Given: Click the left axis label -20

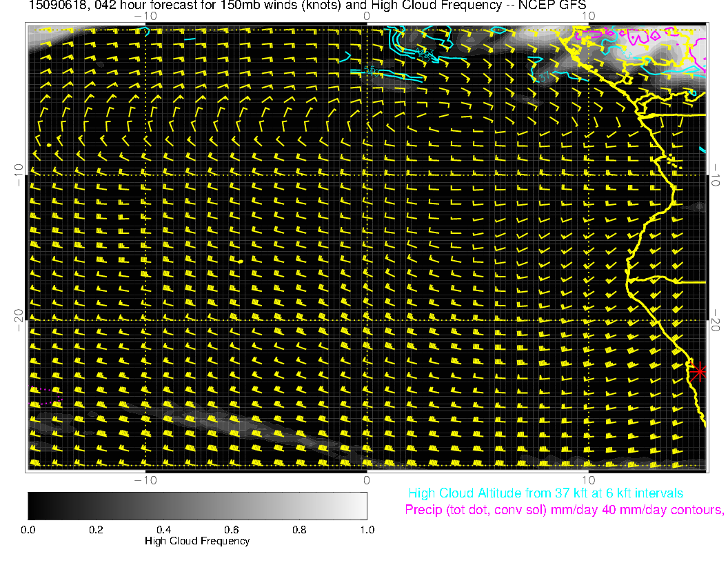Looking at the screenshot, I should pyautogui.click(x=19, y=319).
